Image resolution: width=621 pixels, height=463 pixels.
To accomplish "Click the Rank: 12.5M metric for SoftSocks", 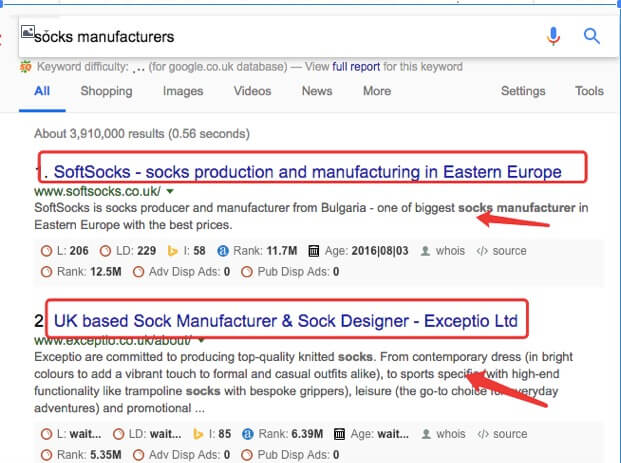I will [81, 272].
